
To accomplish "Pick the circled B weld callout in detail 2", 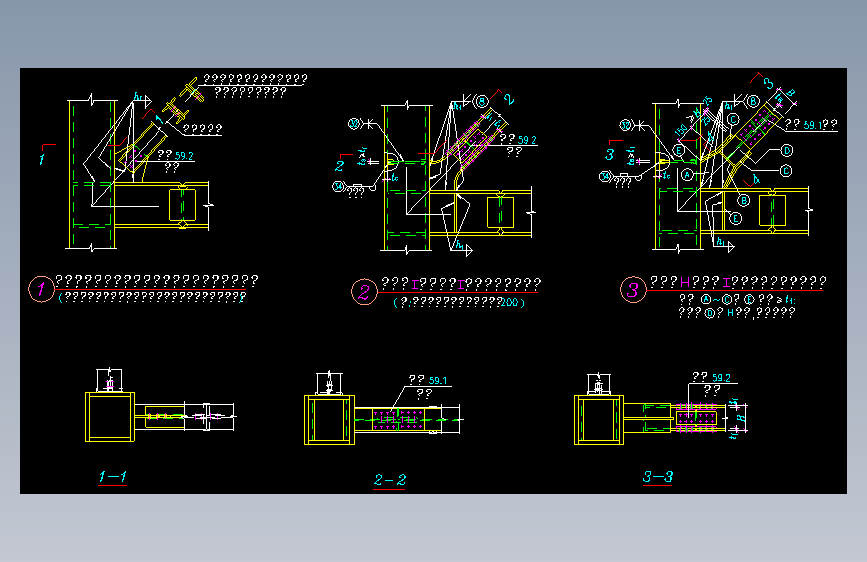I will 482,101.
